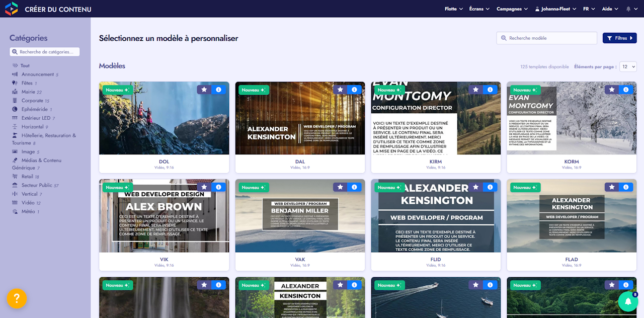Click the app logo in top-left corner

[x=11, y=9]
